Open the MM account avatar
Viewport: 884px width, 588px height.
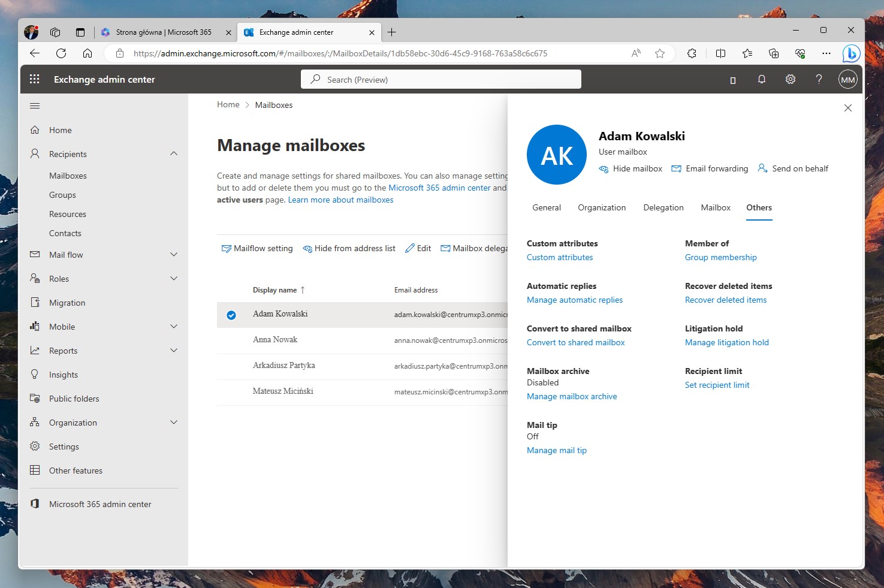[x=848, y=79]
